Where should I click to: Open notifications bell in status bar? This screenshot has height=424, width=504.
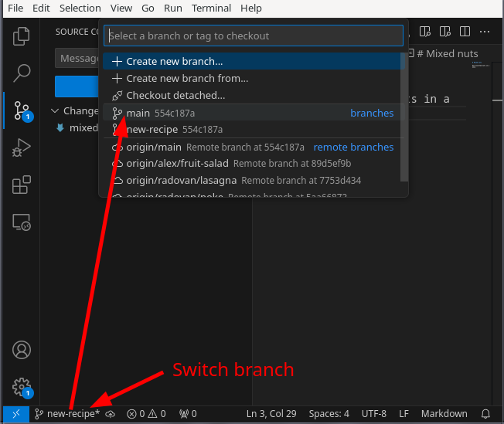click(x=485, y=414)
